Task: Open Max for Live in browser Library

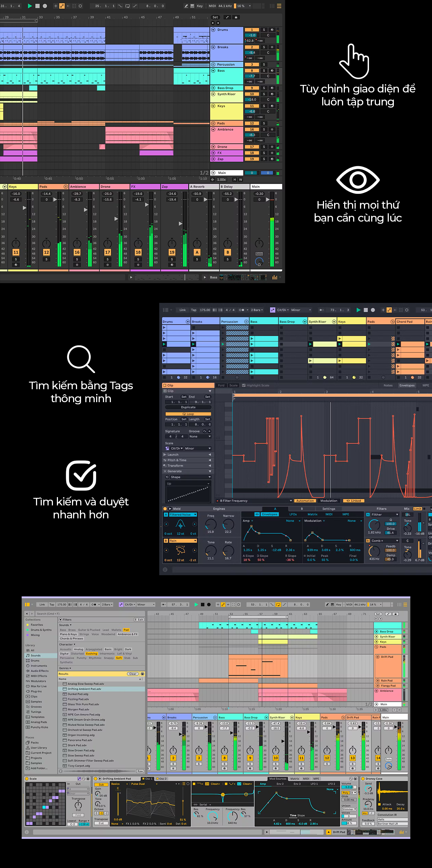Action: click(x=39, y=686)
